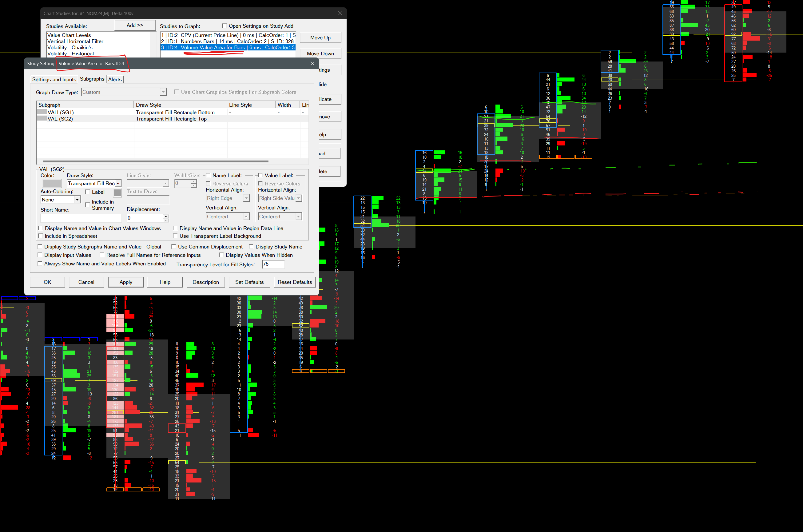803x532 pixels.
Task: Check Include in Spreadsheet option
Action: tap(41, 236)
